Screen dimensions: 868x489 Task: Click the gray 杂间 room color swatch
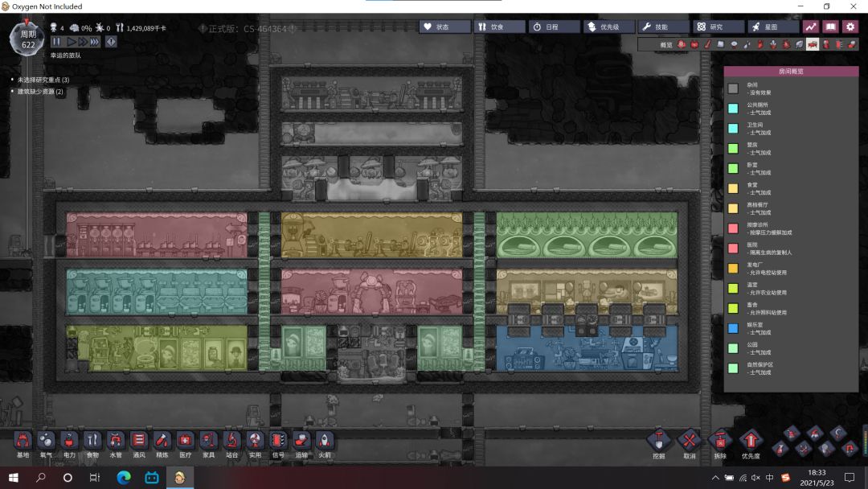pos(733,88)
